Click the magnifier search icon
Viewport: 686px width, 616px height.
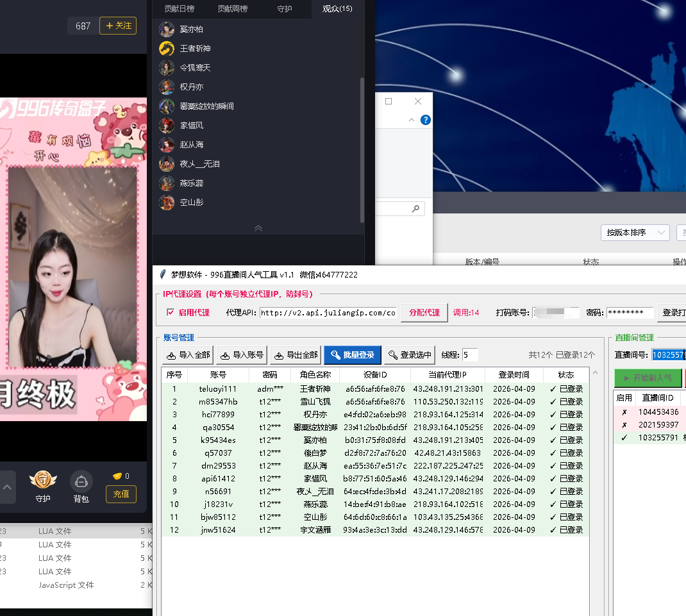pos(415,208)
